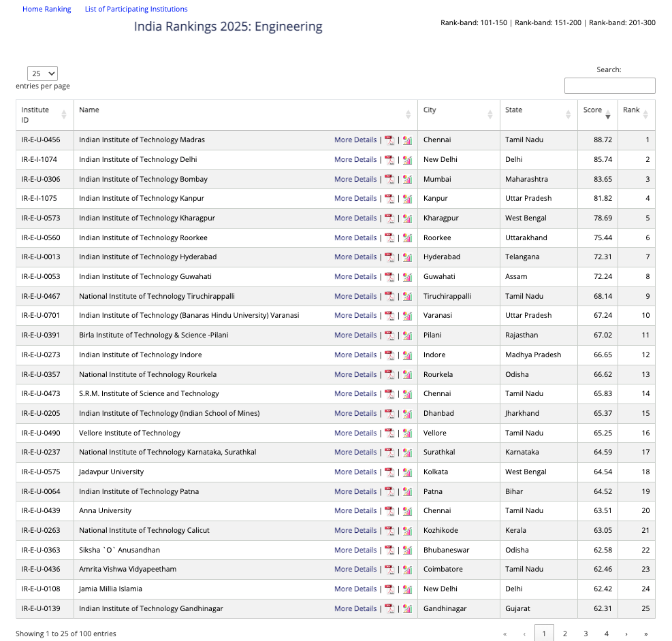Open chart icon for IIT Madras row
This screenshot has width=672, height=641.
coord(407,140)
